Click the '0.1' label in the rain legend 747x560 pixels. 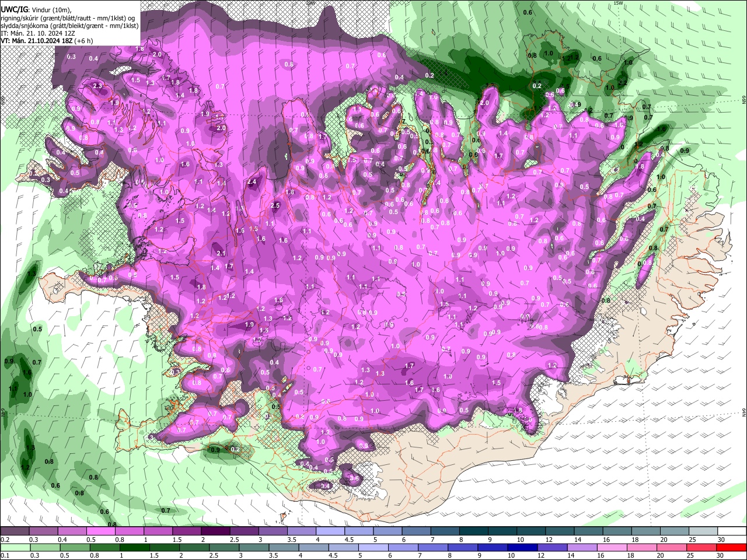(5, 555)
